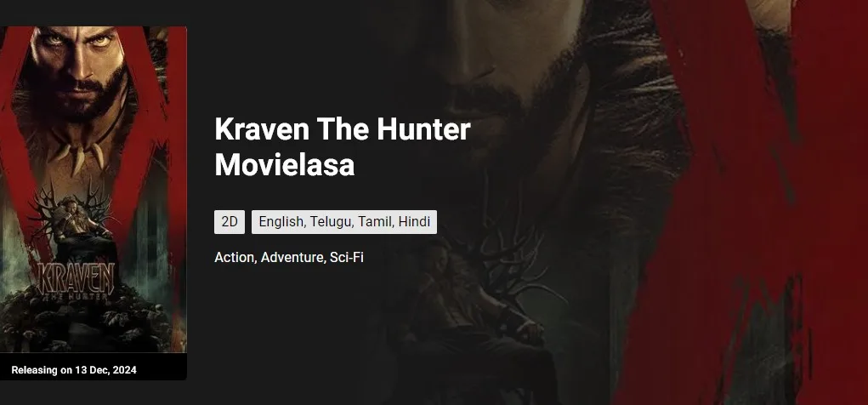This screenshot has width=868, height=405.
Task: Click the word English in the languages tag
Action: (281, 222)
